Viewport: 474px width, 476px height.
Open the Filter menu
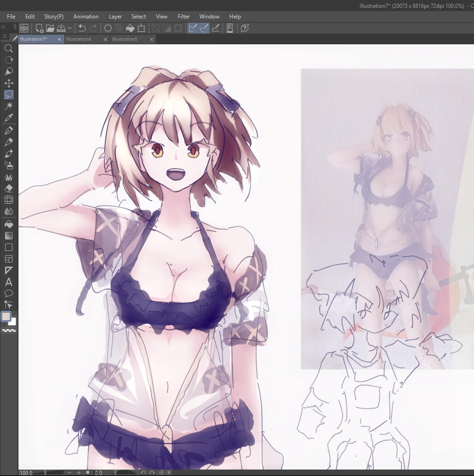[x=184, y=17]
